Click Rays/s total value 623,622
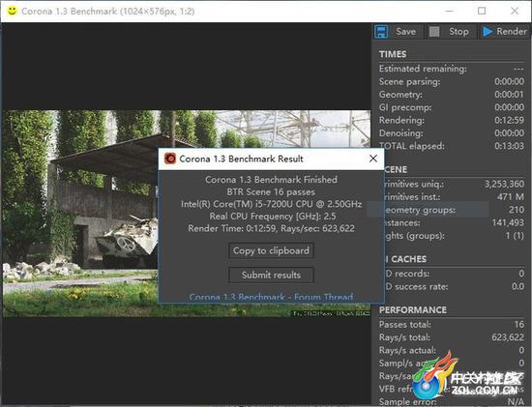Image resolution: width=532 pixels, height=407 pixels. pyautogui.click(x=508, y=337)
